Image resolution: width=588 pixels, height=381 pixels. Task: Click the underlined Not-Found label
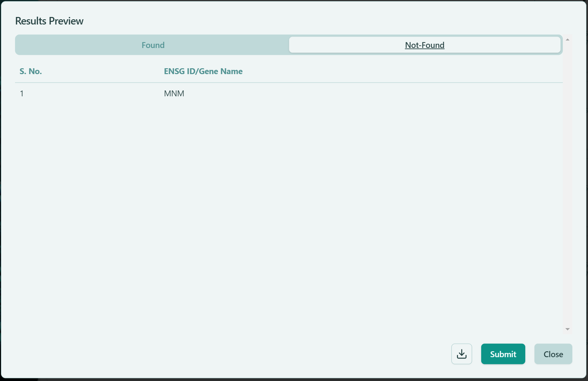(x=424, y=45)
